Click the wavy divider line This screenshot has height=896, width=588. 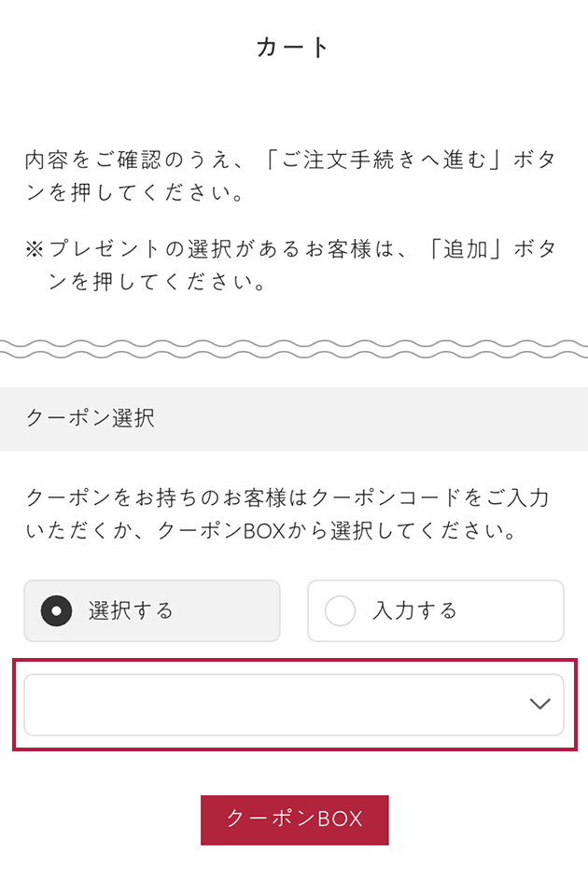(294, 350)
